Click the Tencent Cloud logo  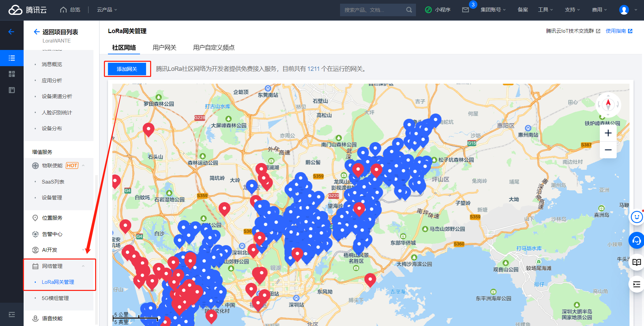[28, 10]
